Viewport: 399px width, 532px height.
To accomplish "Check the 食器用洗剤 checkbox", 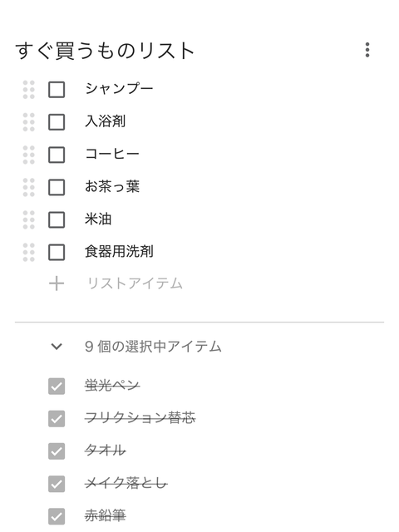I will (x=57, y=252).
